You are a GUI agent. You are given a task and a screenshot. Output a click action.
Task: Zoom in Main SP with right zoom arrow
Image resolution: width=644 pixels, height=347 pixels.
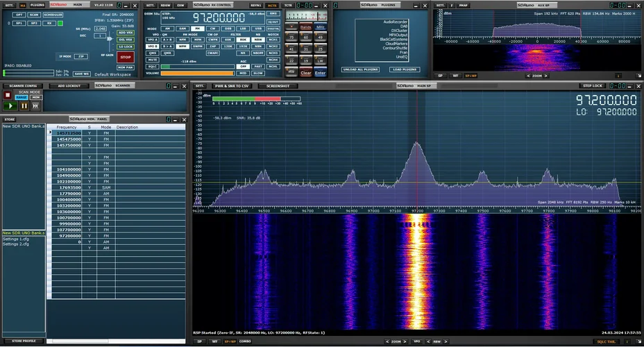pos(405,341)
